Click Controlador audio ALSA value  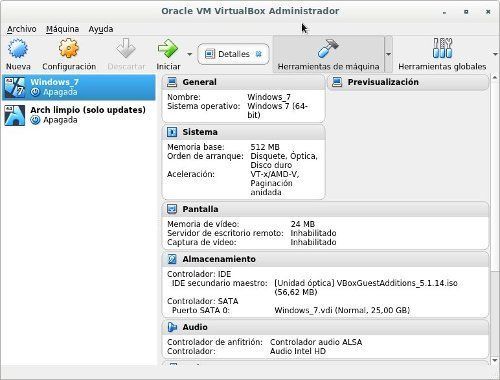coord(316,342)
